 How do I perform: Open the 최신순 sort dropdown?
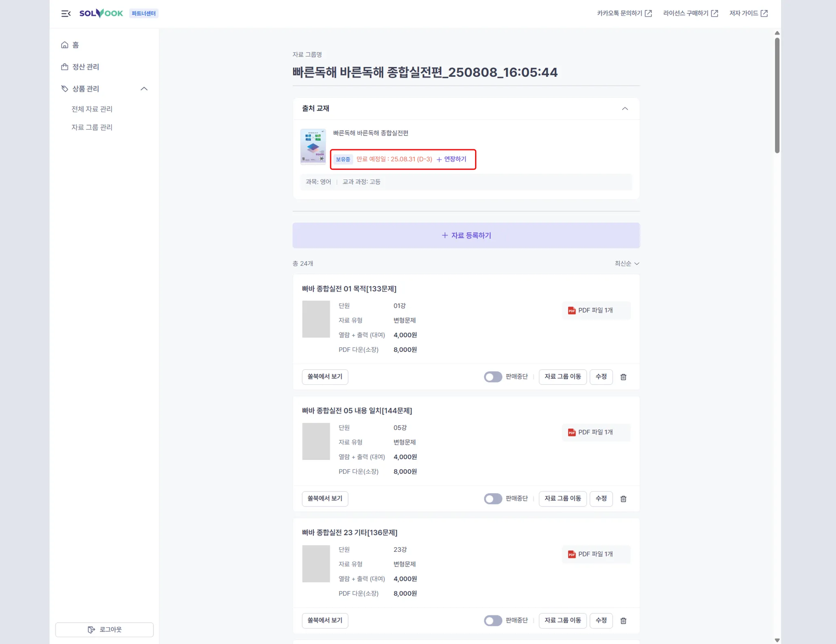627,264
